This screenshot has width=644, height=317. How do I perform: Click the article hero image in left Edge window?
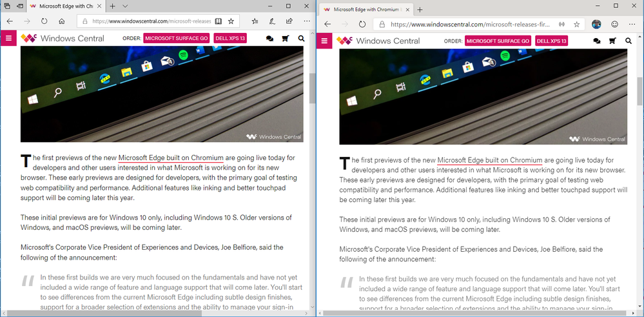click(x=162, y=94)
